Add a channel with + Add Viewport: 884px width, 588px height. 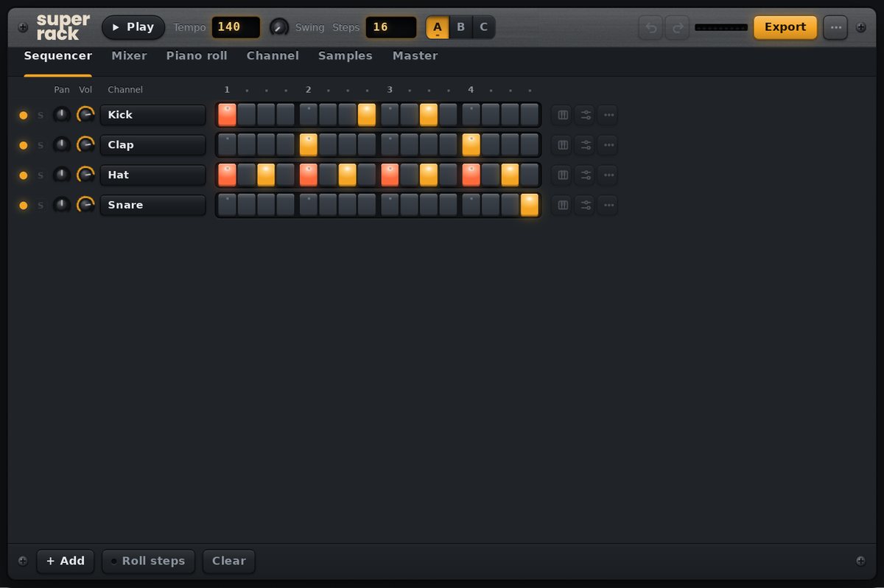click(x=66, y=561)
